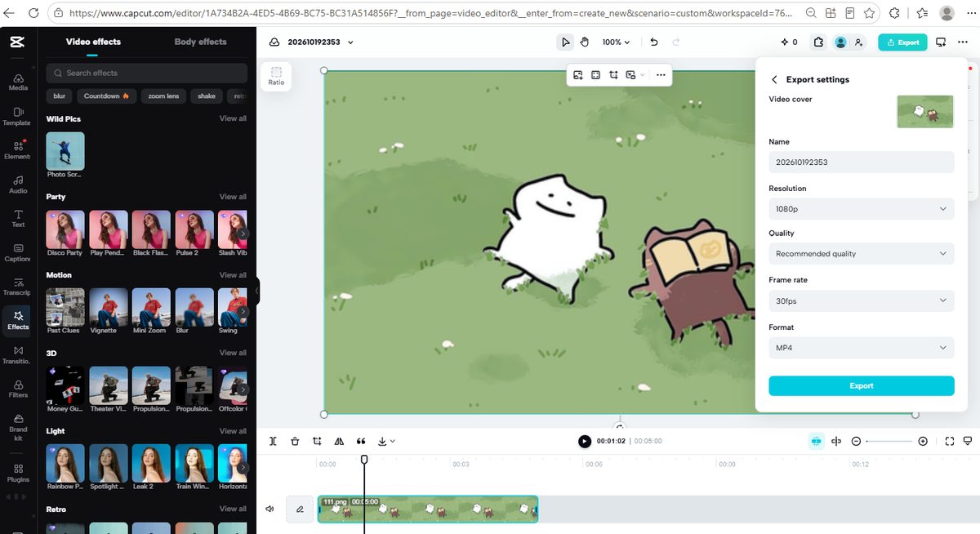Split the clip at the playhead
Viewport: 980px width, 534px height.
(273, 441)
